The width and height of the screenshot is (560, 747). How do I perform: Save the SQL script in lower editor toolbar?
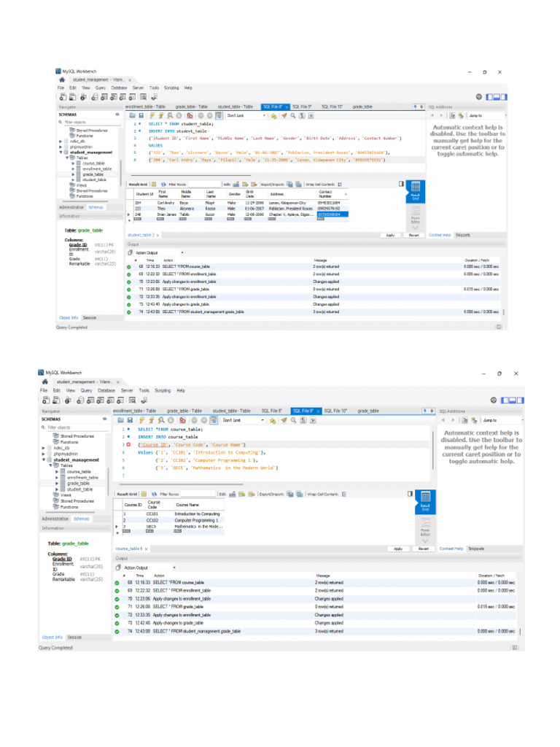(x=130, y=420)
